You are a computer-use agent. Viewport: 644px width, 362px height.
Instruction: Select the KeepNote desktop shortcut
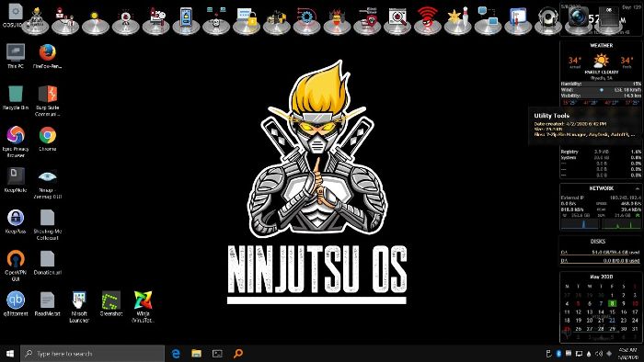pos(16,180)
